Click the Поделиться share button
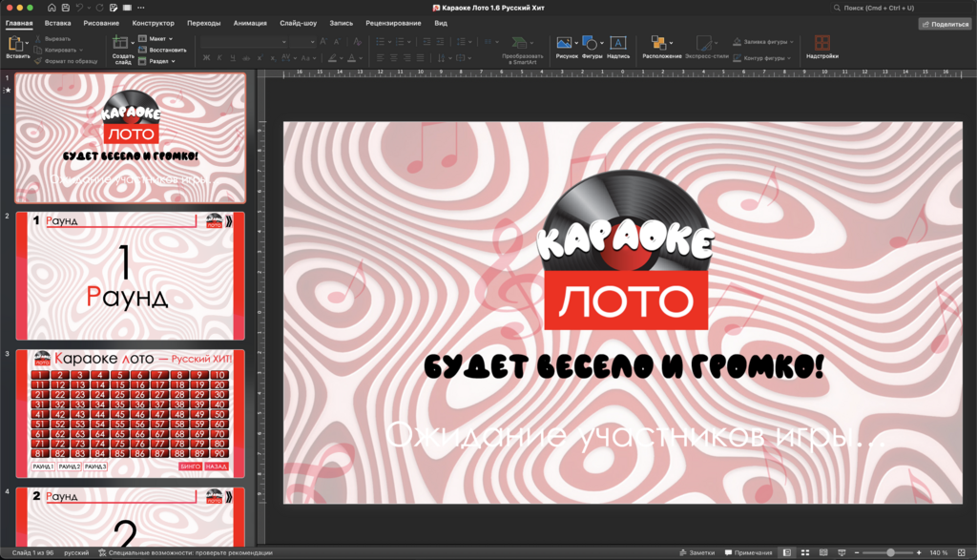Viewport: 977px width, 560px height. click(x=946, y=24)
